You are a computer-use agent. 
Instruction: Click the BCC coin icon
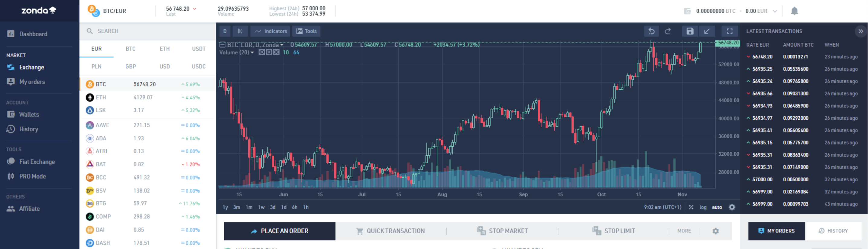click(x=90, y=178)
